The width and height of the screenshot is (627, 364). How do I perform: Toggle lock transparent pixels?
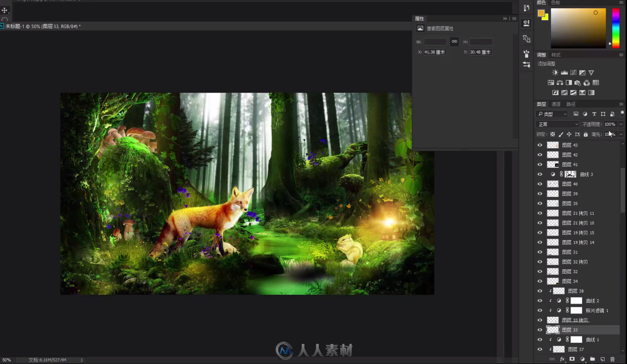coord(552,134)
